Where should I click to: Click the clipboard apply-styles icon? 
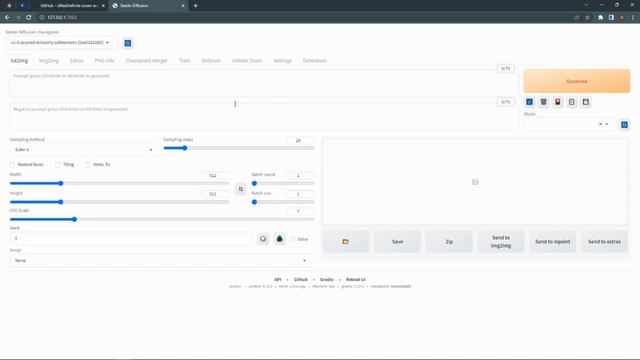572,102
